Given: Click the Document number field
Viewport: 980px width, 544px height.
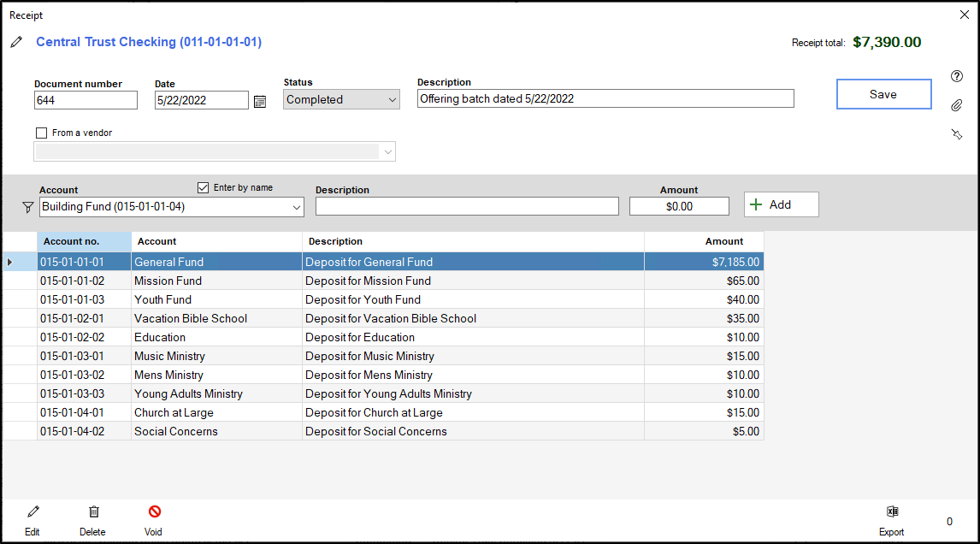Looking at the screenshot, I should [x=86, y=100].
